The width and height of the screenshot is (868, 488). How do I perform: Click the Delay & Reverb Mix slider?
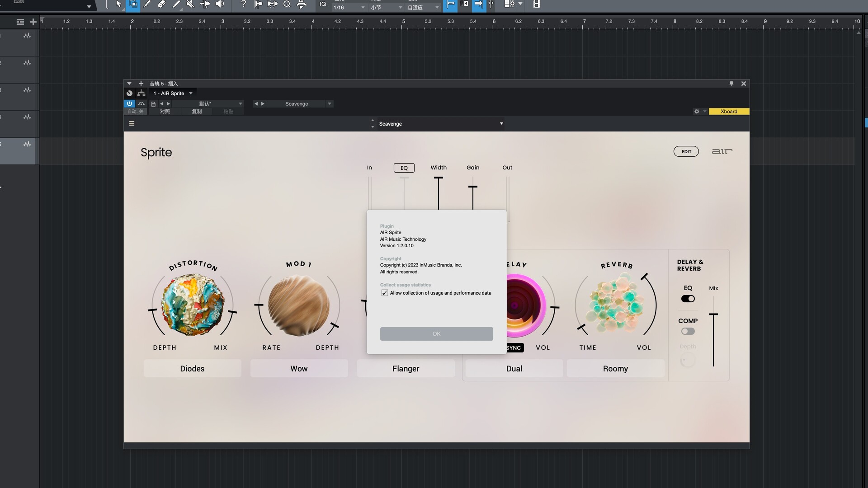(x=713, y=314)
